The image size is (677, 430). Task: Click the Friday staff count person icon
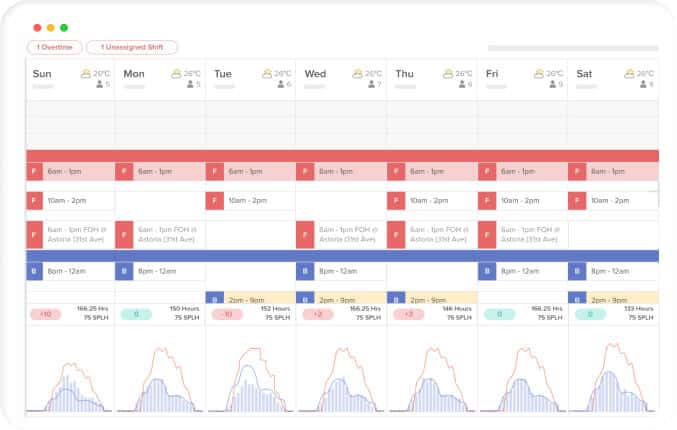[x=553, y=84]
